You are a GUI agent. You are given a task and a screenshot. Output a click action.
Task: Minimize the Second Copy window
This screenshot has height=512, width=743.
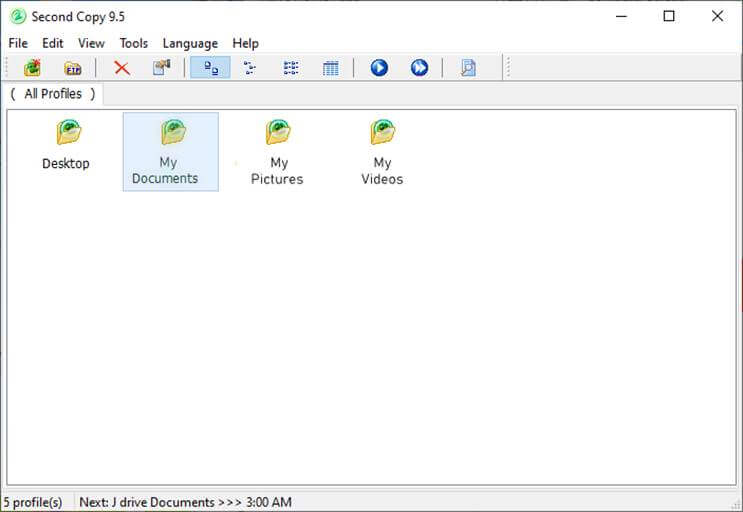[x=621, y=17]
